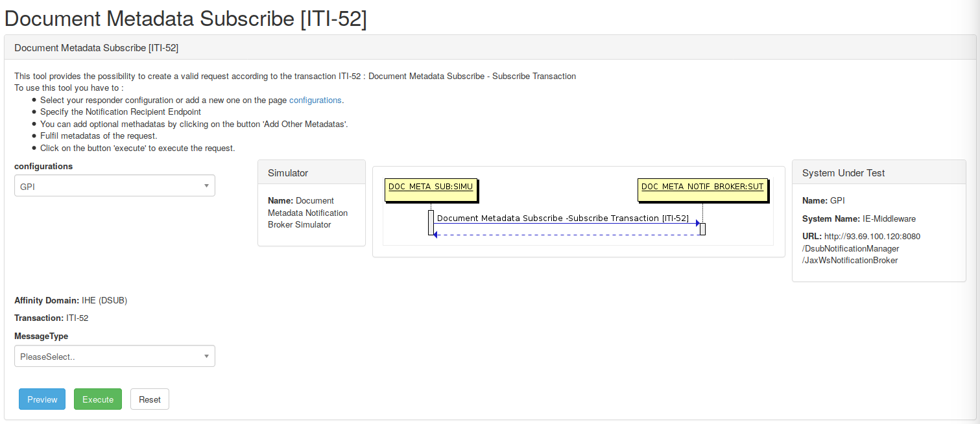Image resolution: width=980 pixels, height=424 pixels.
Task: Click the ITI-52 transaction arrow label
Action: 562,218
